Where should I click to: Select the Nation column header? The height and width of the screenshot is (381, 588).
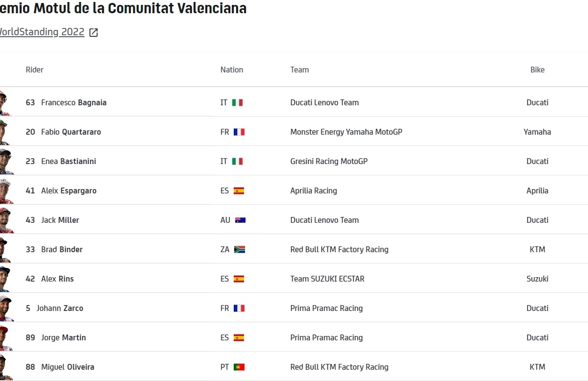pos(232,70)
